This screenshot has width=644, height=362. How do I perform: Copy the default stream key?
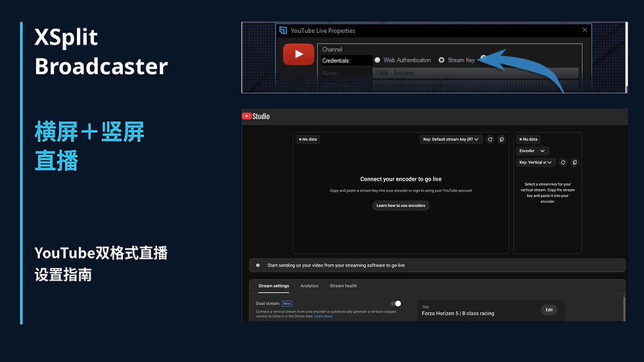pos(501,139)
